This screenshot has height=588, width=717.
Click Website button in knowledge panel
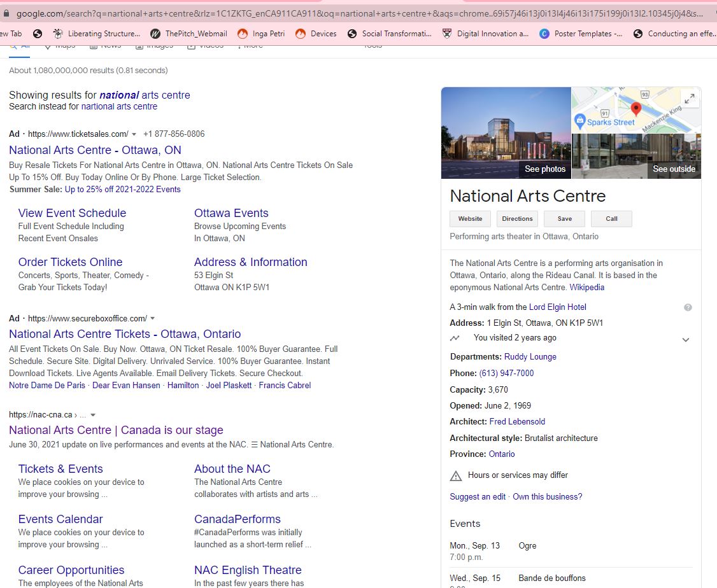470,219
